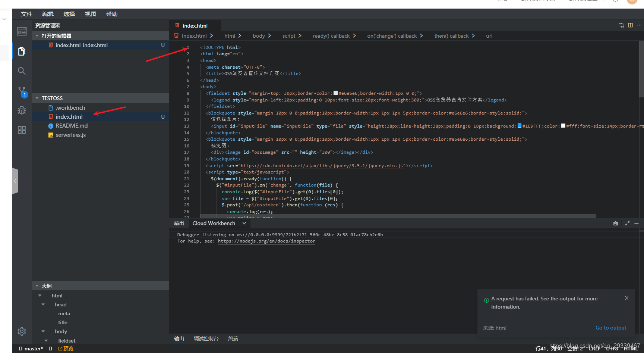Split the editor with the split icon

630,25
